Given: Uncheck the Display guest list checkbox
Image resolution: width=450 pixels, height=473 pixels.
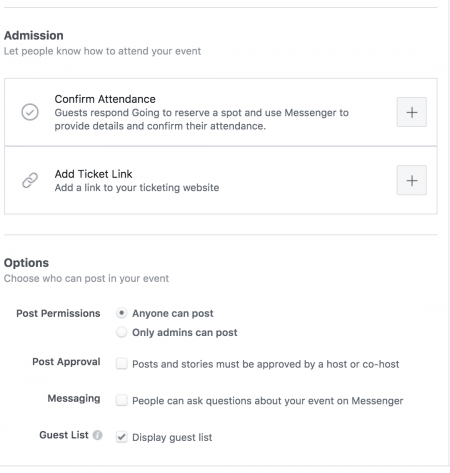Looking at the screenshot, I should click(121, 437).
